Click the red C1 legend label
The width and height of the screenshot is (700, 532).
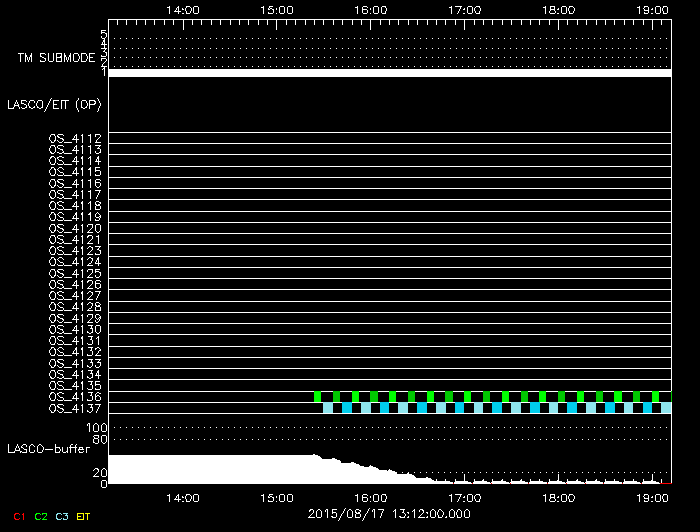[x=17, y=517]
